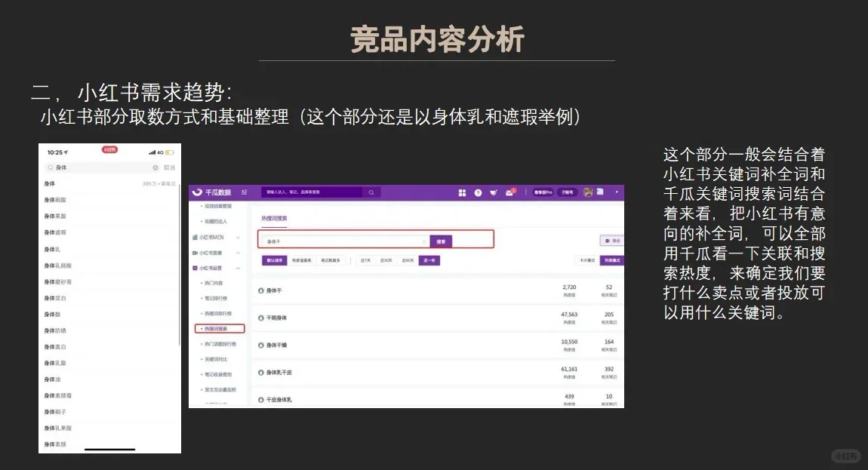Click the apps grid icon in the top bar
Image resolution: width=868 pixels, height=470 pixels.
(461, 192)
